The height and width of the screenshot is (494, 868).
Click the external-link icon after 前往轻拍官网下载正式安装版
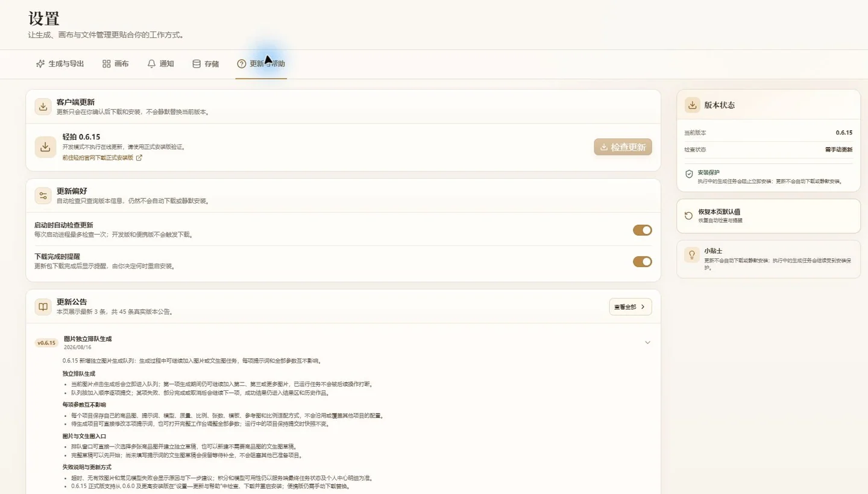(139, 158)
